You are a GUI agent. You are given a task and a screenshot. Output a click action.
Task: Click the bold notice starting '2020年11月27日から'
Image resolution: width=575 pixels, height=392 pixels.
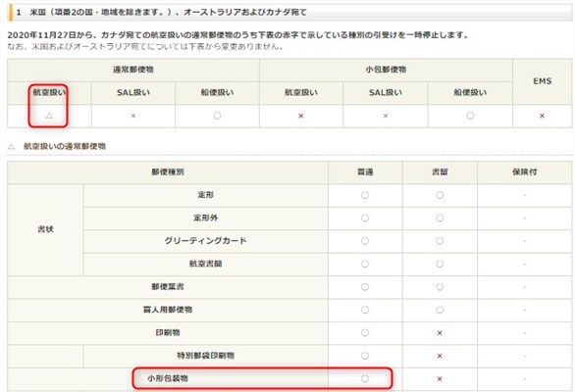(238, 35)
